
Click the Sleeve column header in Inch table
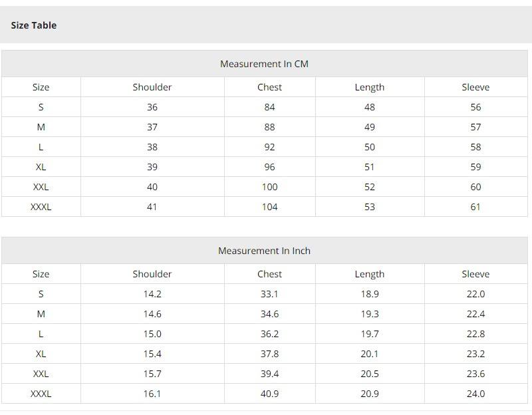click(x=475, y=274)
